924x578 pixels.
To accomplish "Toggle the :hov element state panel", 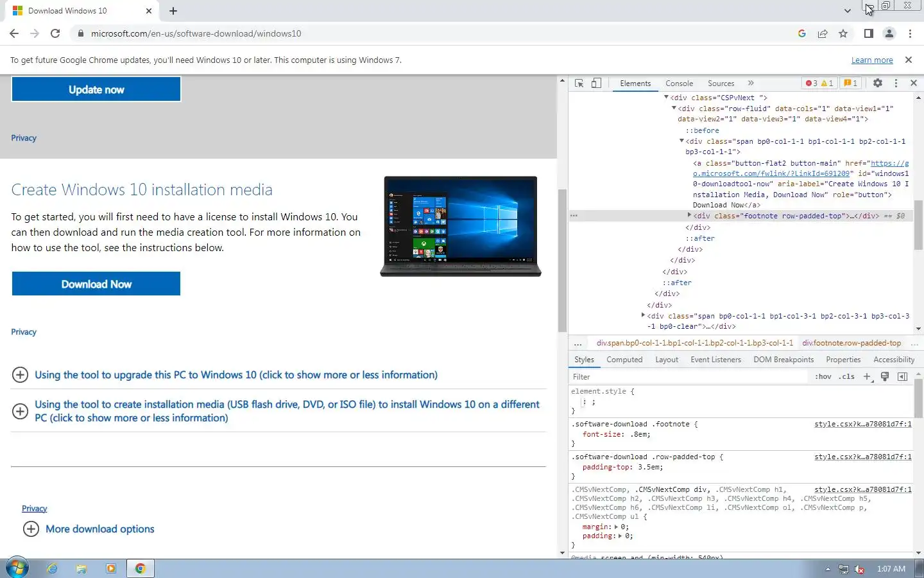I will coord(823,377).
